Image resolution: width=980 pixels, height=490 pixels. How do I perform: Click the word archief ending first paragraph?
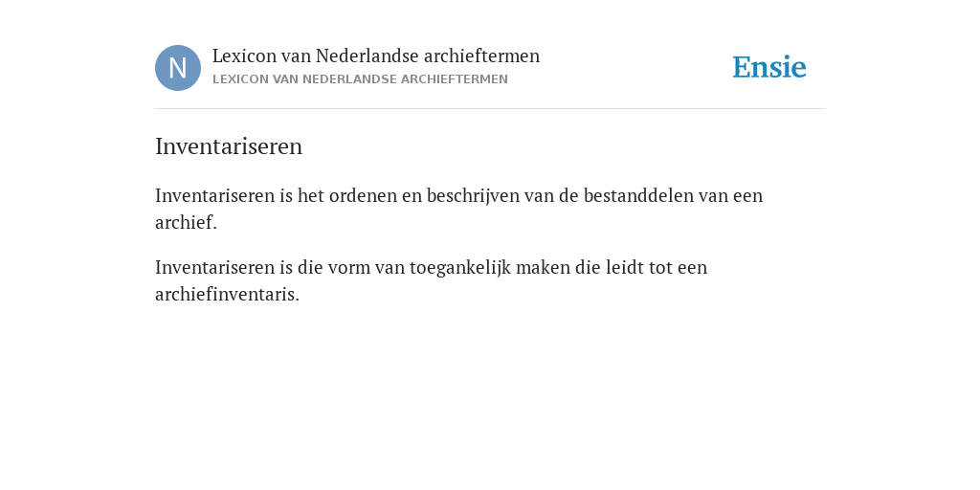pos(184,222)
